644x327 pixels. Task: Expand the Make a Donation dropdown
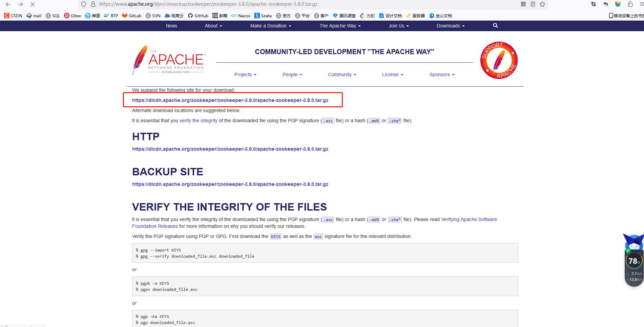(271, 26)
